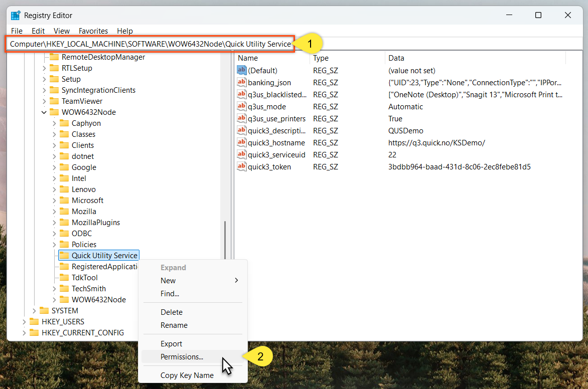Click the quick3_hostname string value icon

(x=241, y=142)
